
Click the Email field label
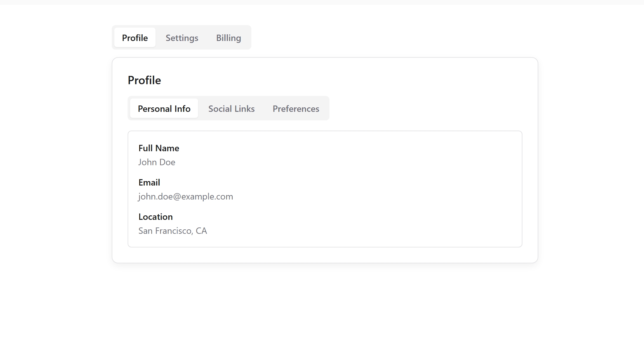click(149, 182)
